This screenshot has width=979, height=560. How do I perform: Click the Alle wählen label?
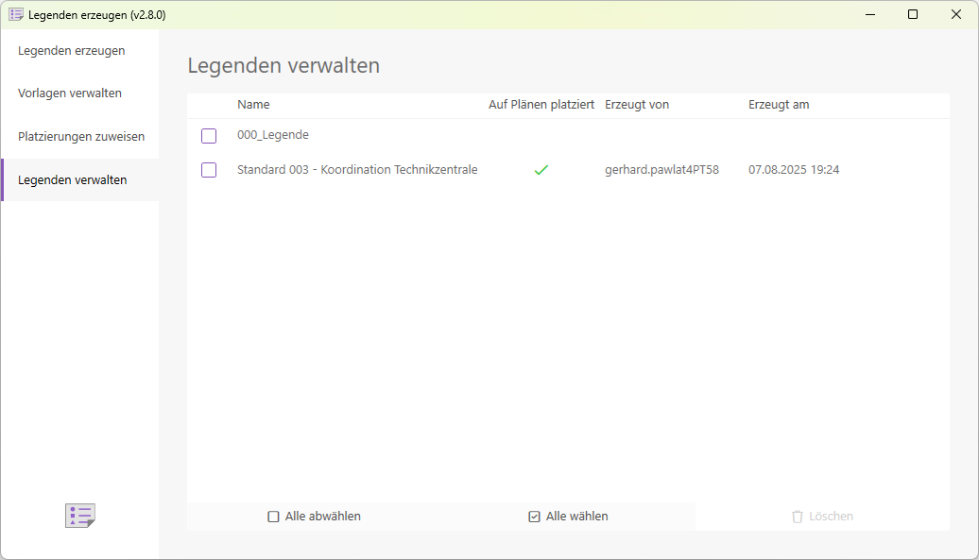(575, 516)
